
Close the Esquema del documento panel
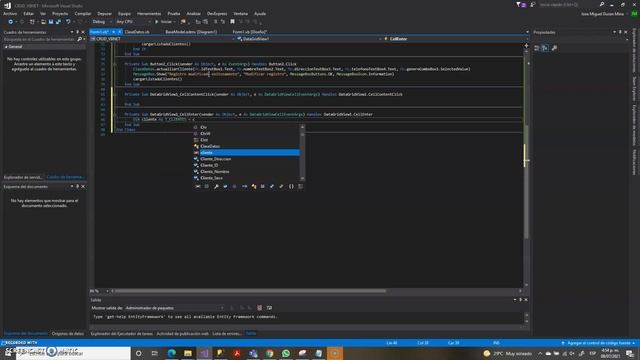[83, 187]
